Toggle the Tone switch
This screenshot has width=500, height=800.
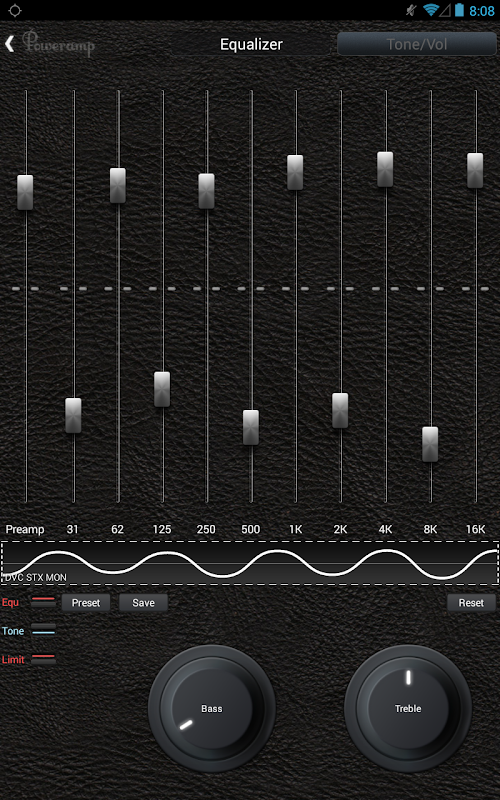[x=43, y=631]
